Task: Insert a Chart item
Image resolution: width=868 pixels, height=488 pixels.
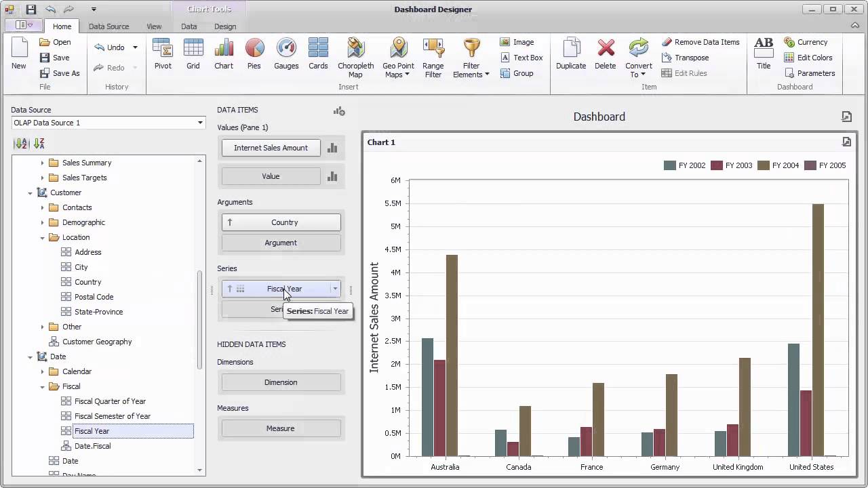Action: point(224,54)
